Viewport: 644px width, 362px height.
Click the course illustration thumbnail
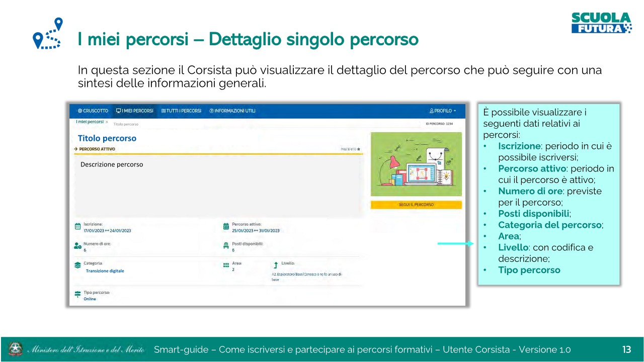[416, 164]
